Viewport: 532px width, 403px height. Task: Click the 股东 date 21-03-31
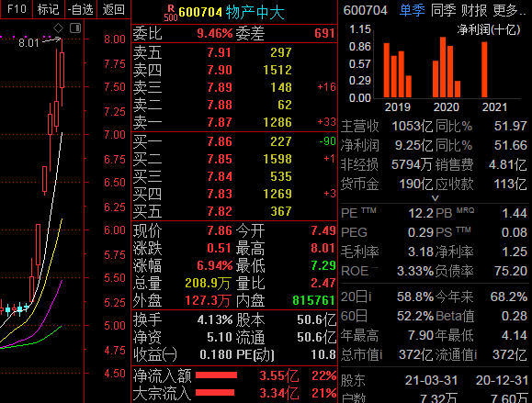point(431,380)
